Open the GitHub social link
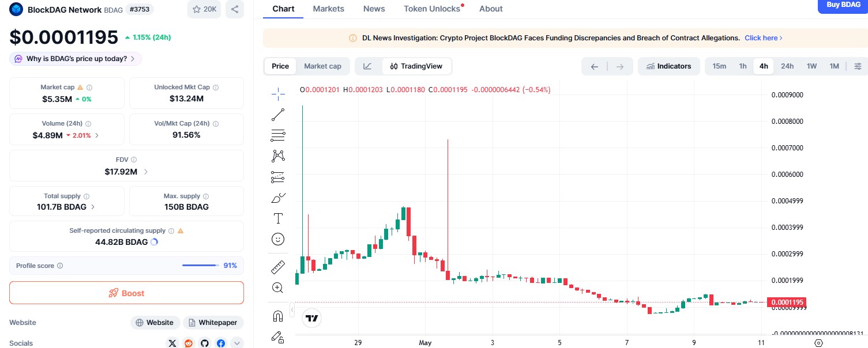This screenshot has width=868, height=348. click(205, 343)
